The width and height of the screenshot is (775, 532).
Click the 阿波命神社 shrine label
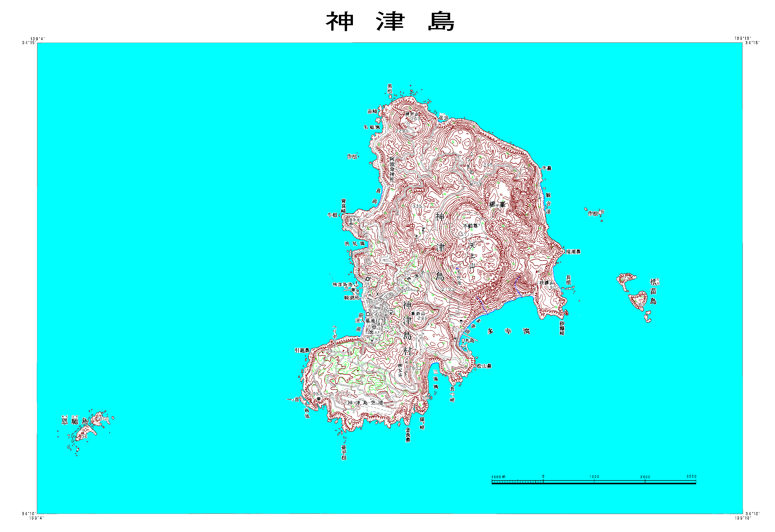[x=392, y=169]
